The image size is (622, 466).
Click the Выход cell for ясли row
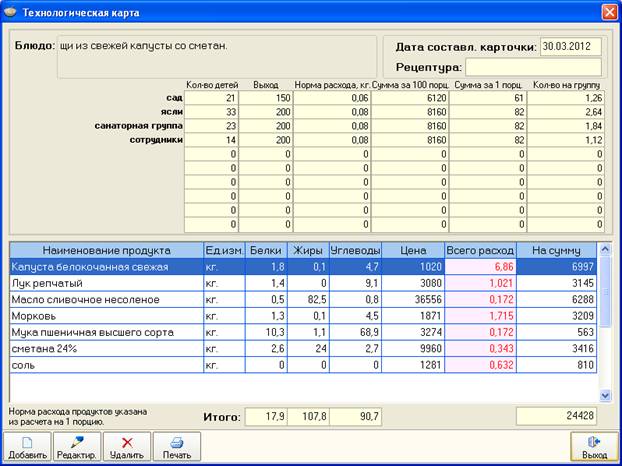tap(266, 112)
